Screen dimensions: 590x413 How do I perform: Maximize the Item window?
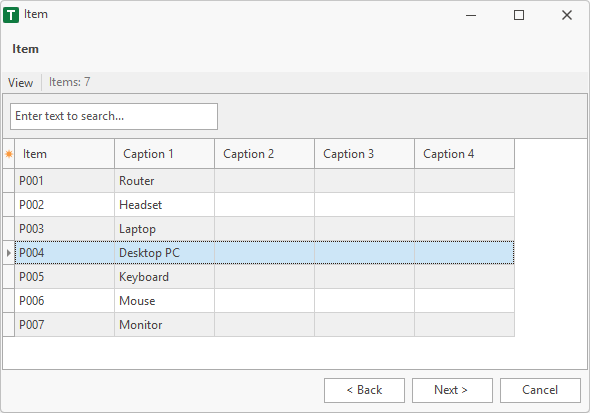click(x=519, y=15)
